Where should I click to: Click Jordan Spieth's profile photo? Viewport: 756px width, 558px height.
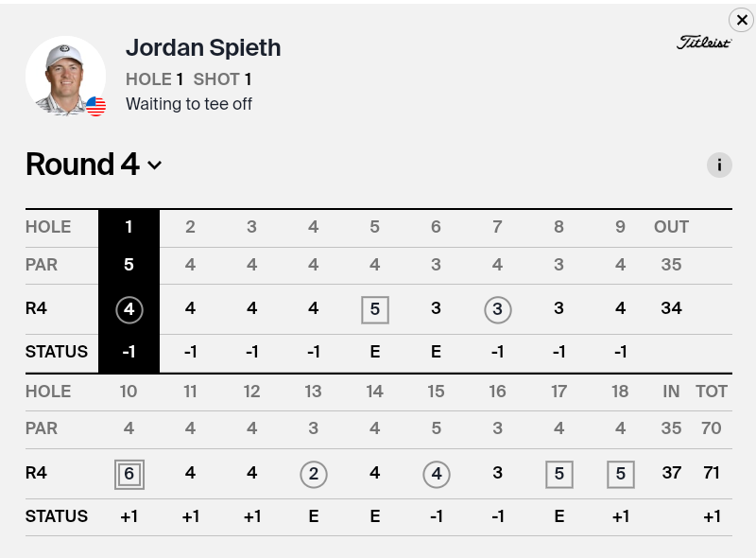64,76
